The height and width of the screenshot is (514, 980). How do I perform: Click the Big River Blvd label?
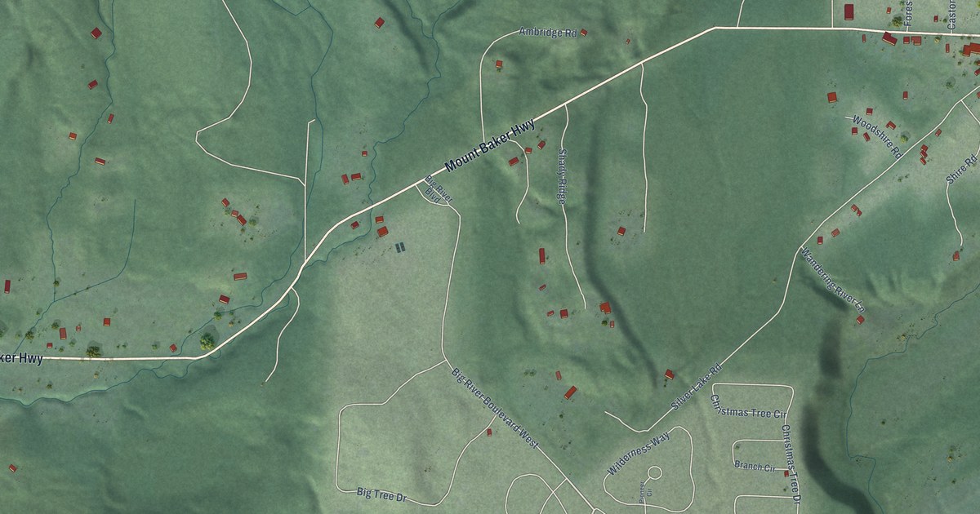(x=436, y=191)
